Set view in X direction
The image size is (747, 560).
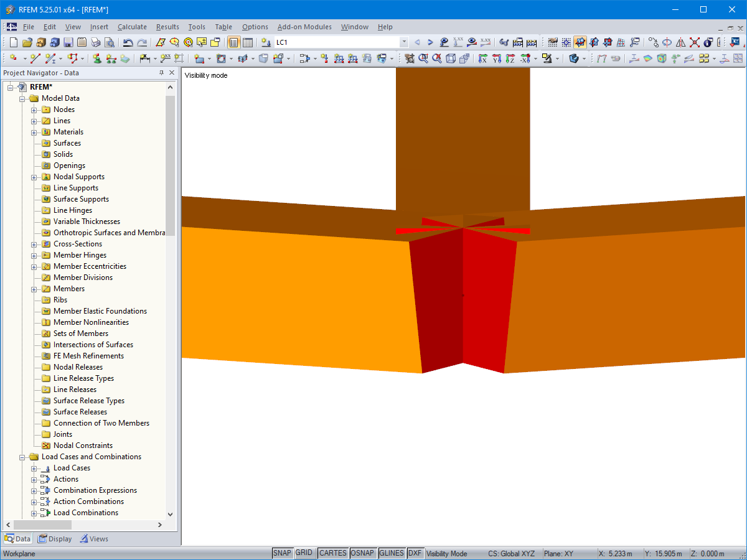(483, 58)
